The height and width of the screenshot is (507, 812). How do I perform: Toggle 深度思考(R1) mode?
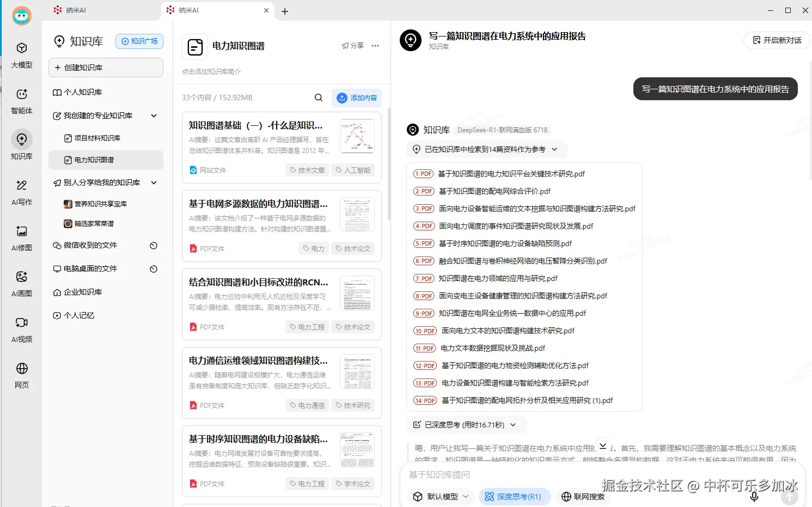point(515,497)
